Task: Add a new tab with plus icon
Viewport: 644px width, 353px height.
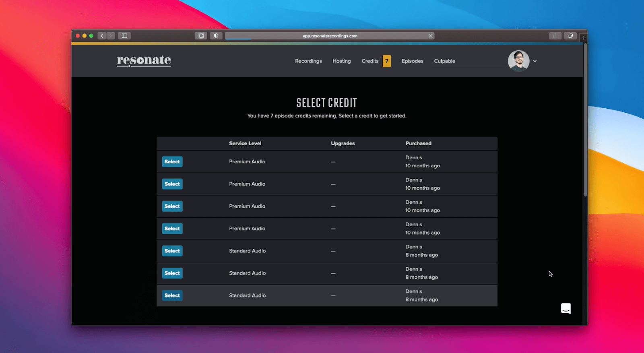Action: 583,37
